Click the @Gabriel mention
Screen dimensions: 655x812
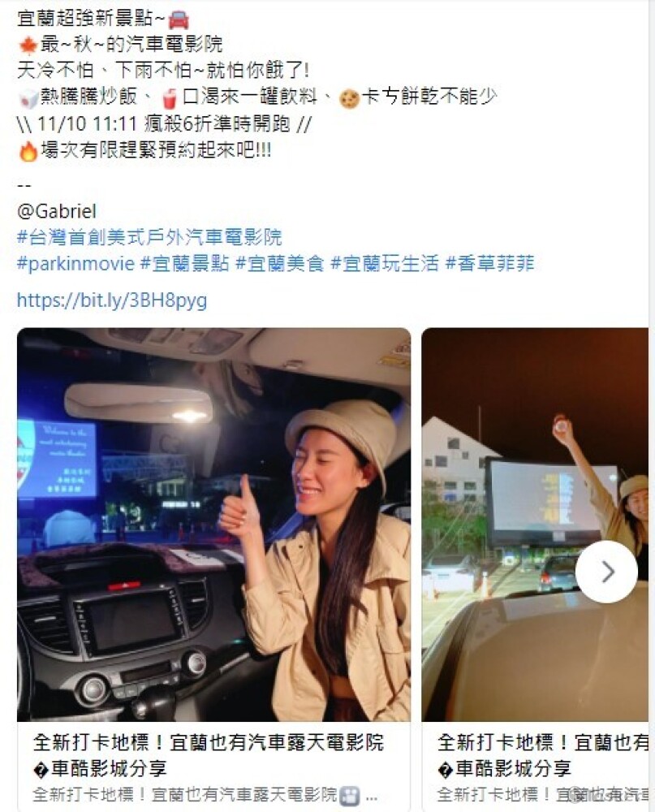pos(57,211)
